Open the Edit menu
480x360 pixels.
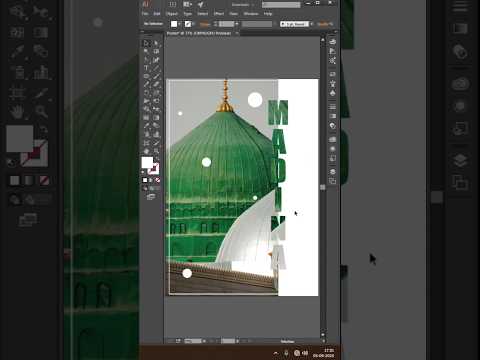(x=157, y=14)
